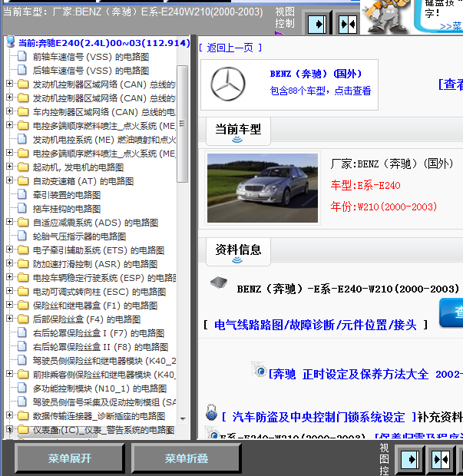This screenshot has width=463, height=476.
Task: Select 驾驶员侧保险丝和继电器模块 (K40_2 item
Action: tap(104, 361)
